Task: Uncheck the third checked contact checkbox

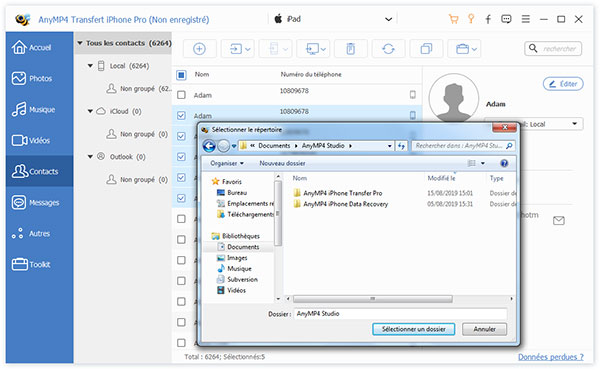Action: [x=181, y=136]
